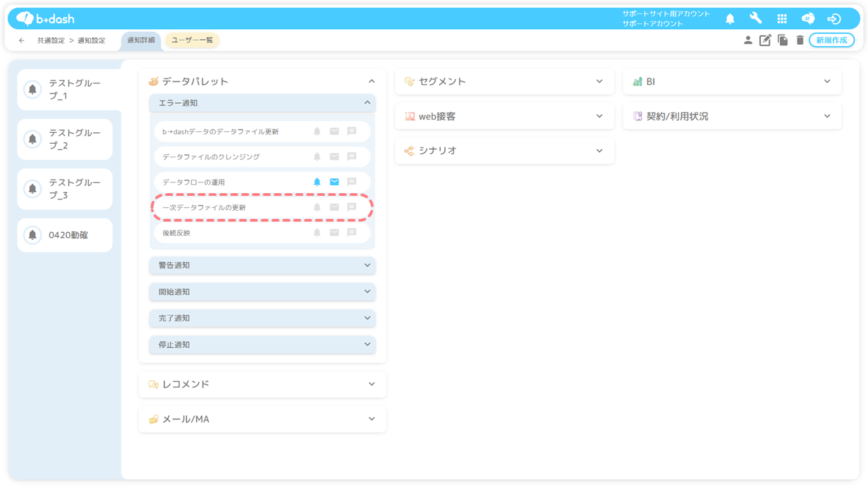This screenshot has height=488, width=868.
Task: Disable bell notification for データフローの運用
Action: [x=317, y=182]
